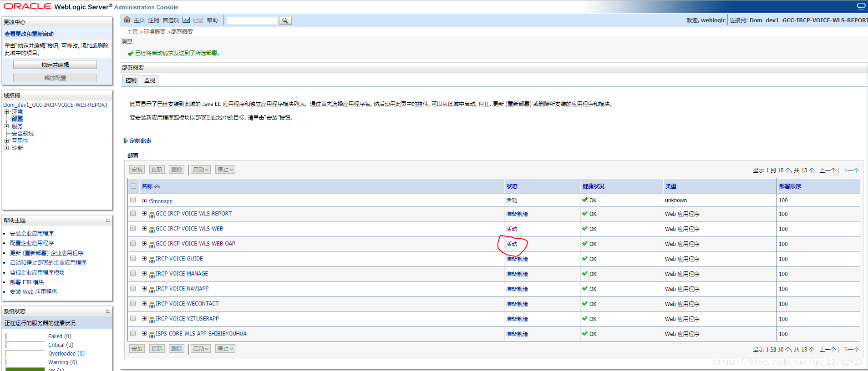
Task: Click the green check icon in the message bar
Action: click(x=131, y=53)
